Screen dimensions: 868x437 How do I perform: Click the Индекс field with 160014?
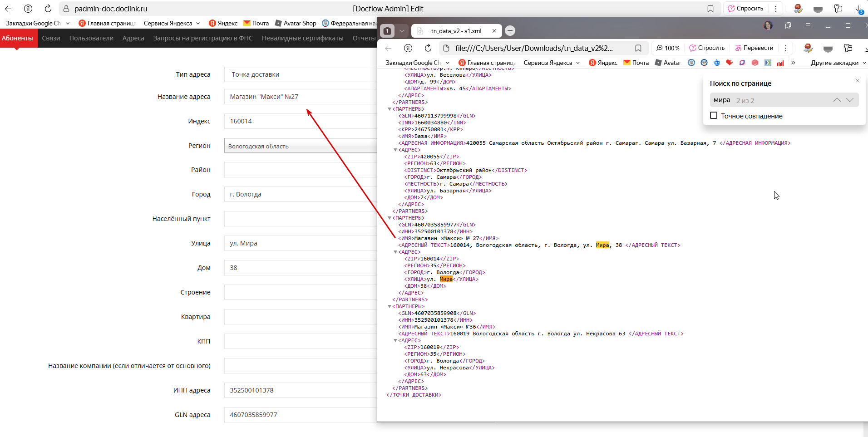(x=301, y=121)
